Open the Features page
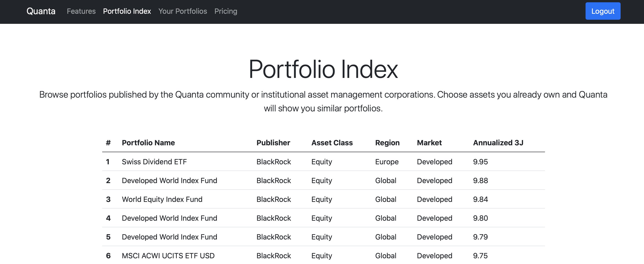The image size is (644, 264). click(x=81, y=11)
